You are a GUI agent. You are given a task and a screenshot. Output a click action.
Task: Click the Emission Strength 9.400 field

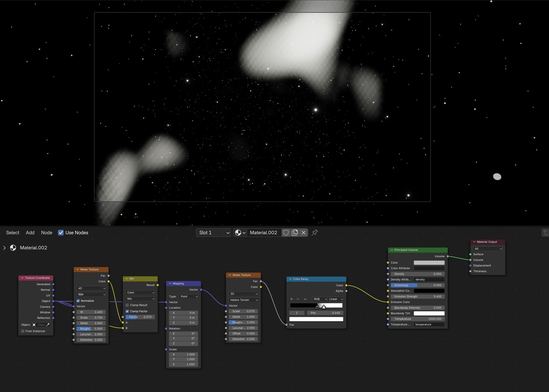(x=418, y=296)
